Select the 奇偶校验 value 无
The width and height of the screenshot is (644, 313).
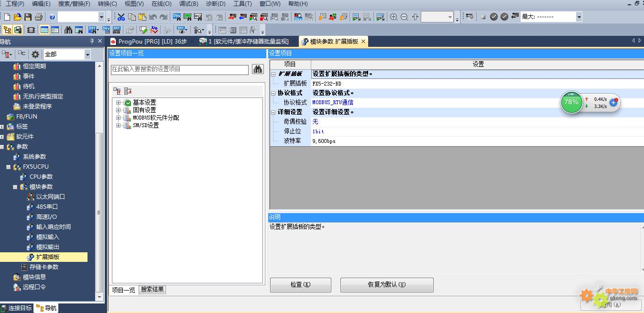click(315, 122)
